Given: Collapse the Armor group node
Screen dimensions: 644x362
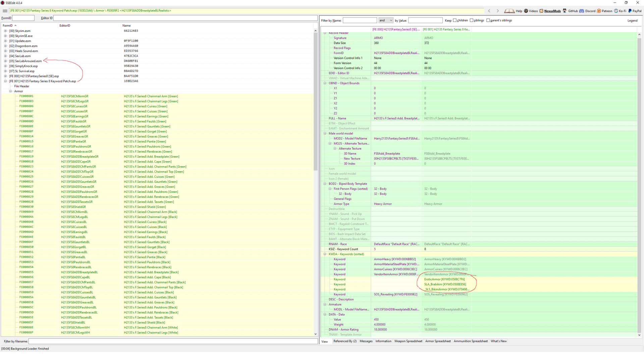Looking at the screenshot, I should click(x=10, y=91).
